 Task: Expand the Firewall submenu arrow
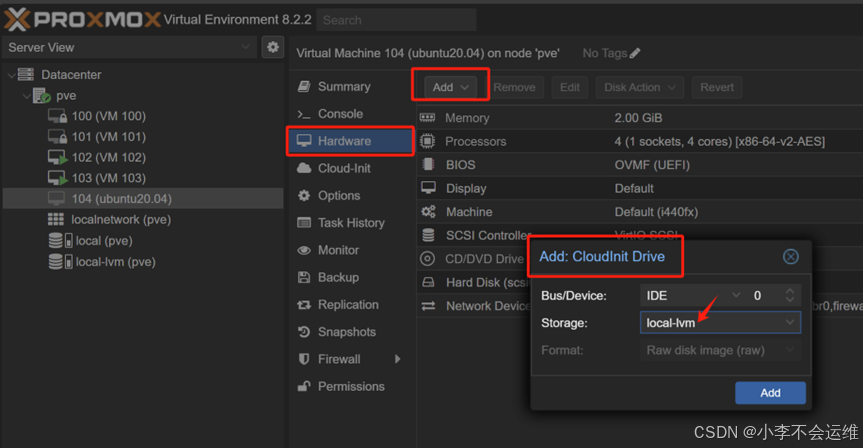click(398, 359)
